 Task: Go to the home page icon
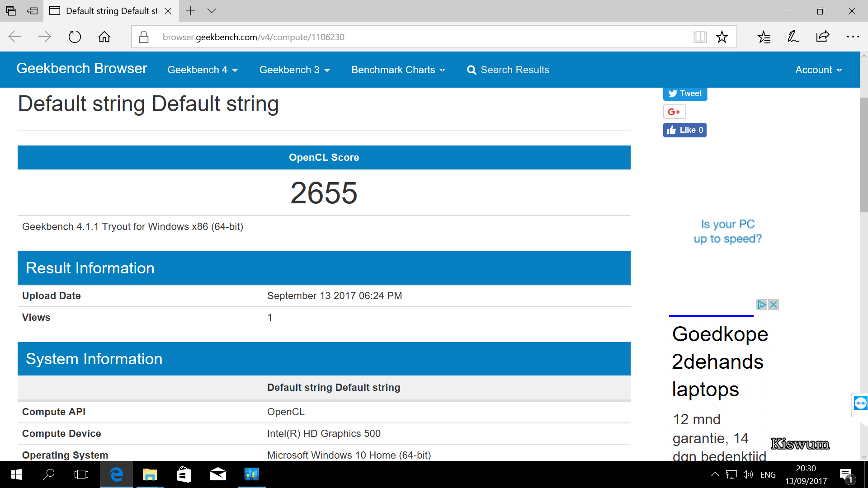point(104,37)
